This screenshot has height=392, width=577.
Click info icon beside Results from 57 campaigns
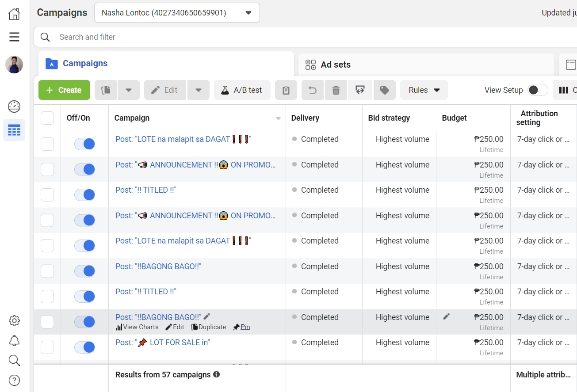217,374
